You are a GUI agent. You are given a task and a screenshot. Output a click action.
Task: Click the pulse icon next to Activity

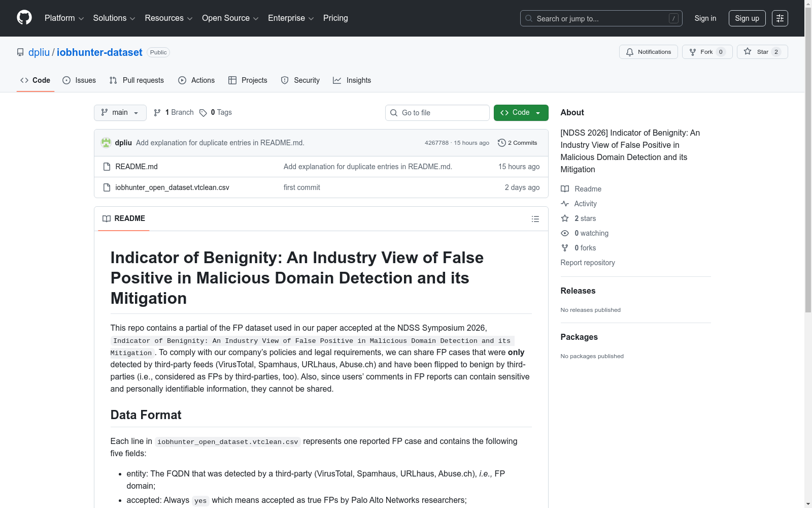click(x=565, y=204)
